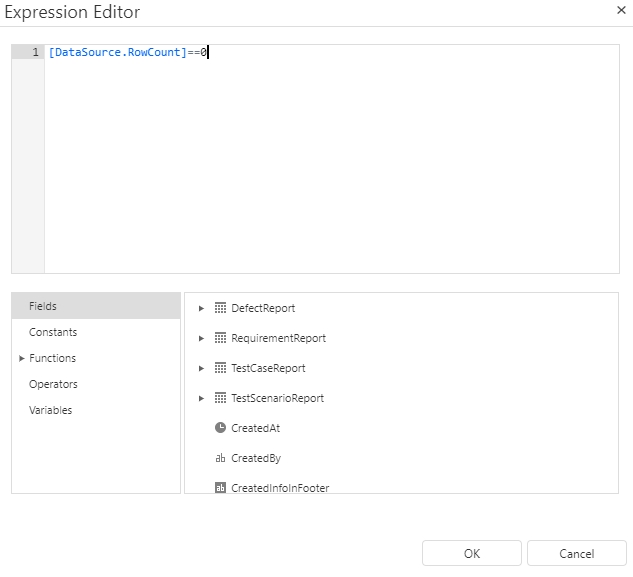Click the CreatedAt clock icon
633x577 pixels.
[x=221, y=428]
